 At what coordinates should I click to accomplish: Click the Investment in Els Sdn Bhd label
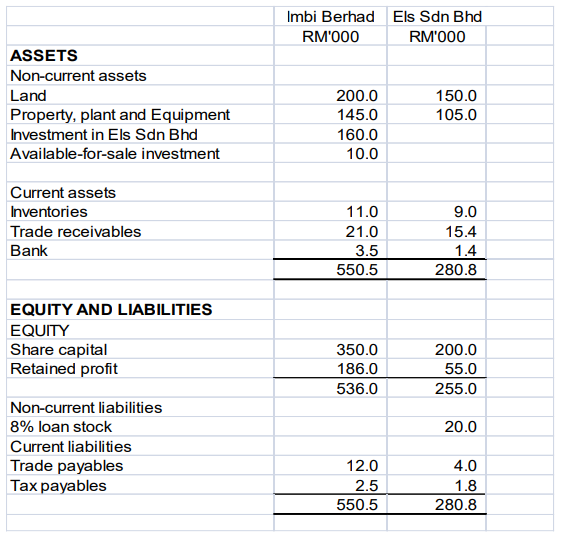tap(104, 135)
